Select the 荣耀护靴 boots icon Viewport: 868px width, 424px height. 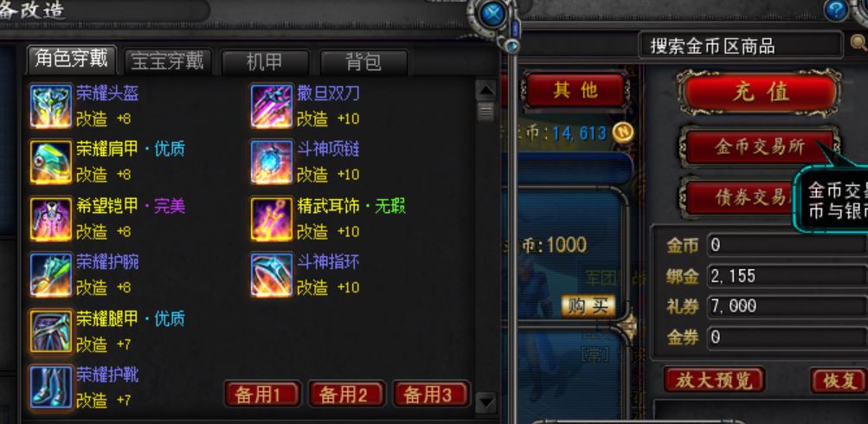[x=51, y=388]
